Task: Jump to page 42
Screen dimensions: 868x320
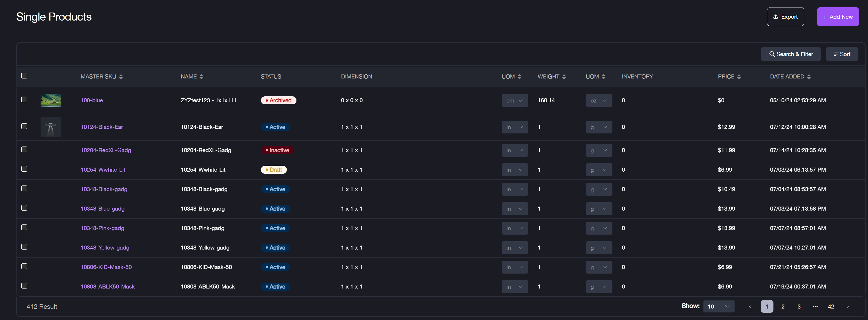Action: (x=831, y=306)
